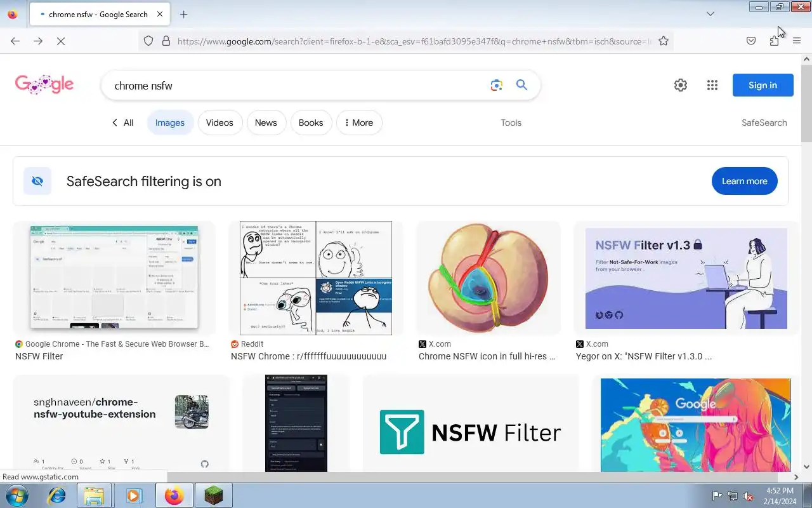Open the taskbar clock showing 4:52 PM
The image size is (812, 508).
click(x=780, y=496)
